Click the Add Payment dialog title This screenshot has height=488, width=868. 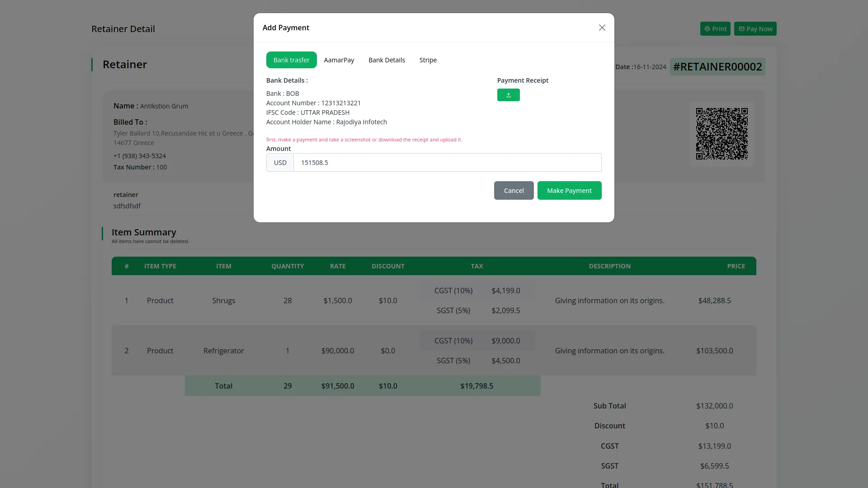coord(286,28)
